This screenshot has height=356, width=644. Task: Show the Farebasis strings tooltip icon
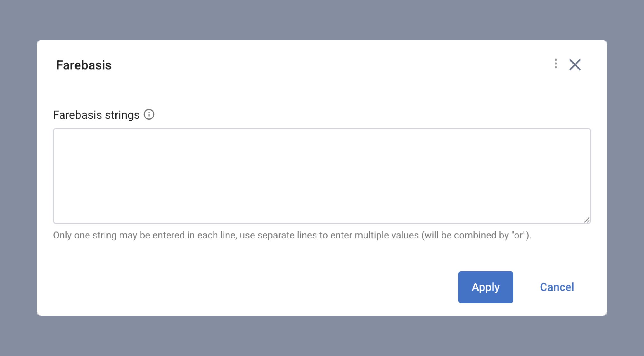tap(149, 114)
